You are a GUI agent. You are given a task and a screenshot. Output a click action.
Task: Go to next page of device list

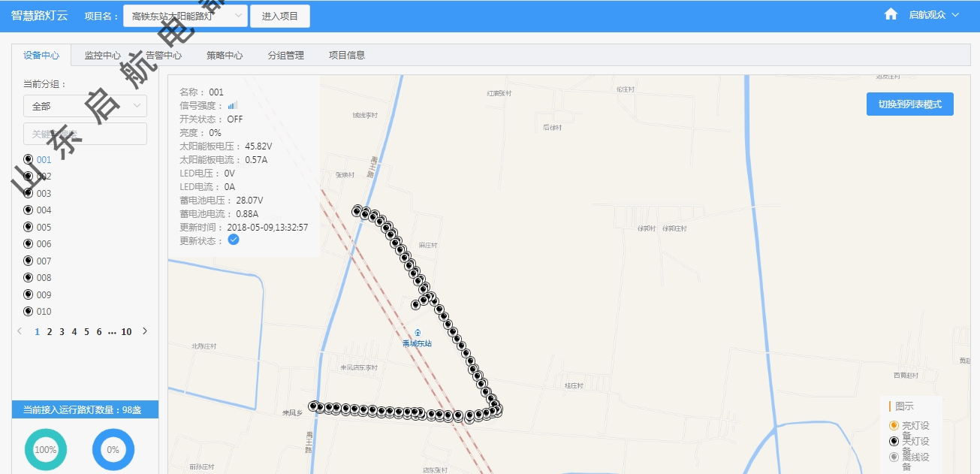coord(145,331)
